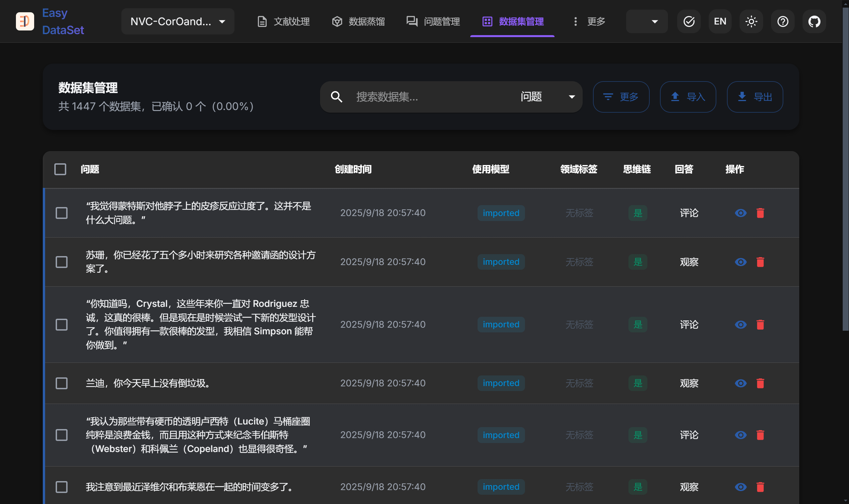The height and width of the screenshot is (504, 849).
Task: Click the 导出 export button
Action: tap(754, 97)
